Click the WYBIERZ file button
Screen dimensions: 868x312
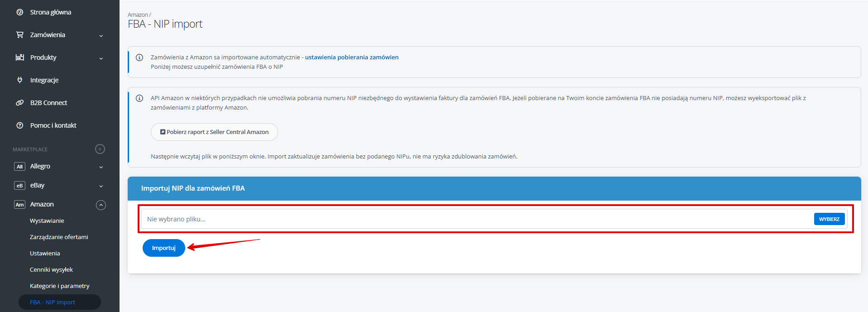point(829,219)
